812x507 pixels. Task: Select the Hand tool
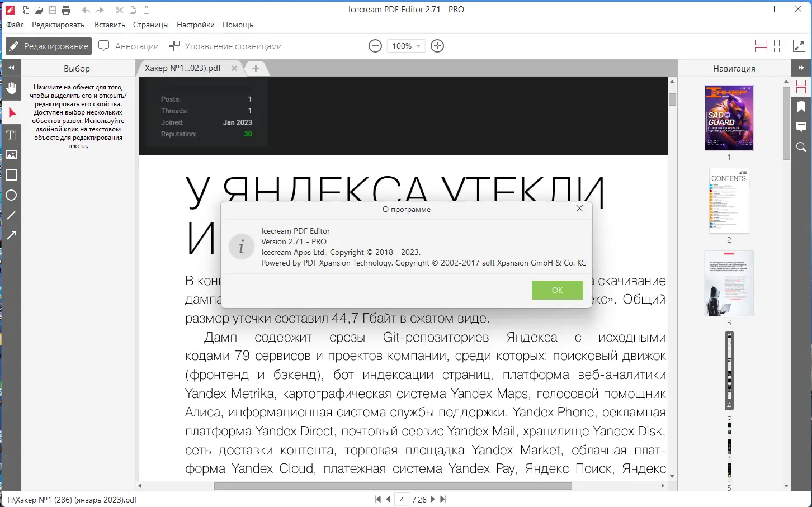click(11, 88)
